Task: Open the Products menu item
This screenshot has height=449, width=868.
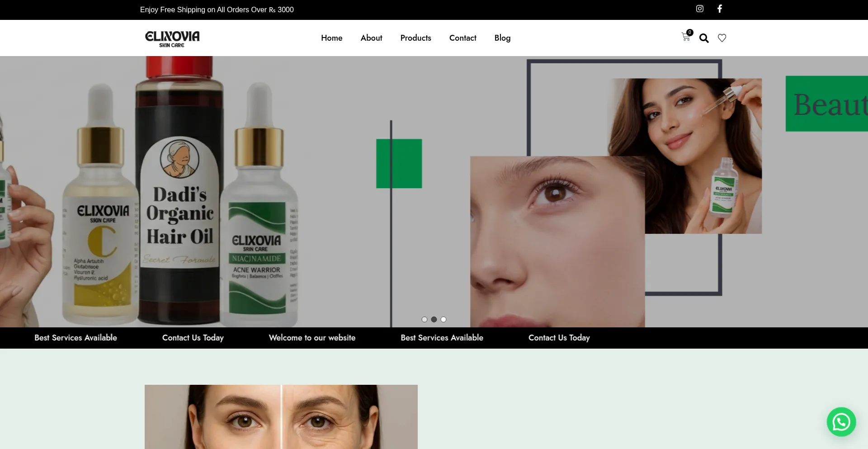Action: click(416, 38)
